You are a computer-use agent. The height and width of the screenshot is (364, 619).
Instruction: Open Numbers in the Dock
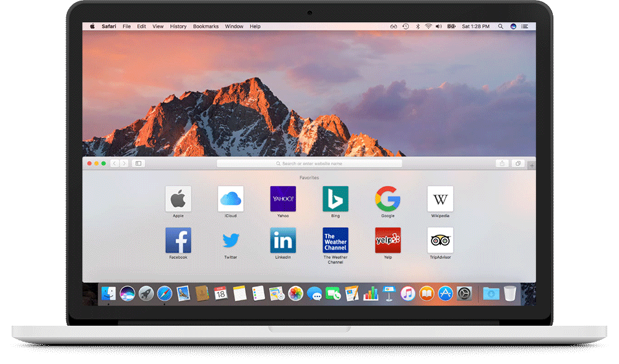point(370,293)
